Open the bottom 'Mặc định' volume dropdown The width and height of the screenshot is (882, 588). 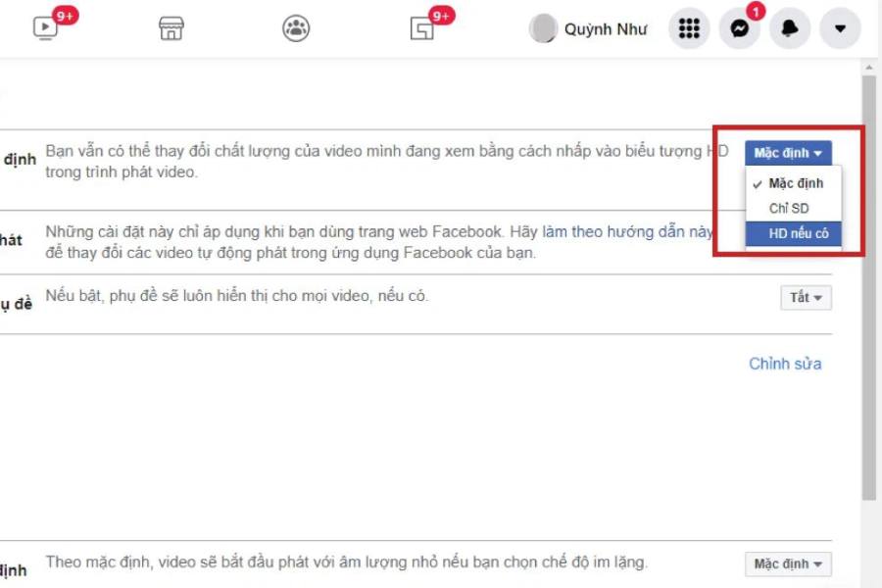pos(789,563)
